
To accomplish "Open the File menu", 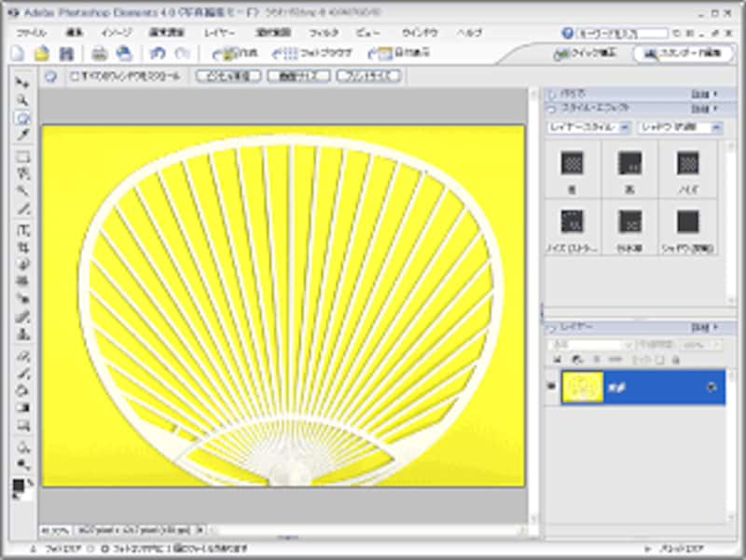I will click(32, 32).
